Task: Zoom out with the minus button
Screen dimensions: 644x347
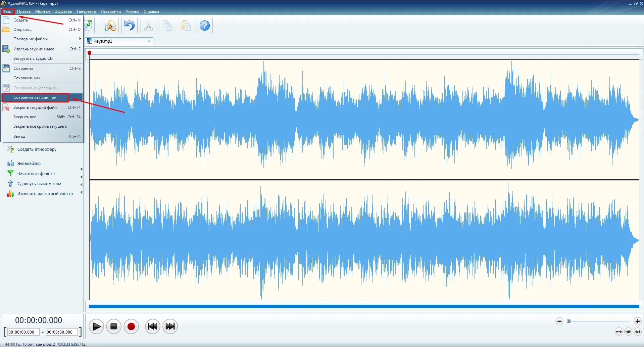Action: tap(559, 321)
